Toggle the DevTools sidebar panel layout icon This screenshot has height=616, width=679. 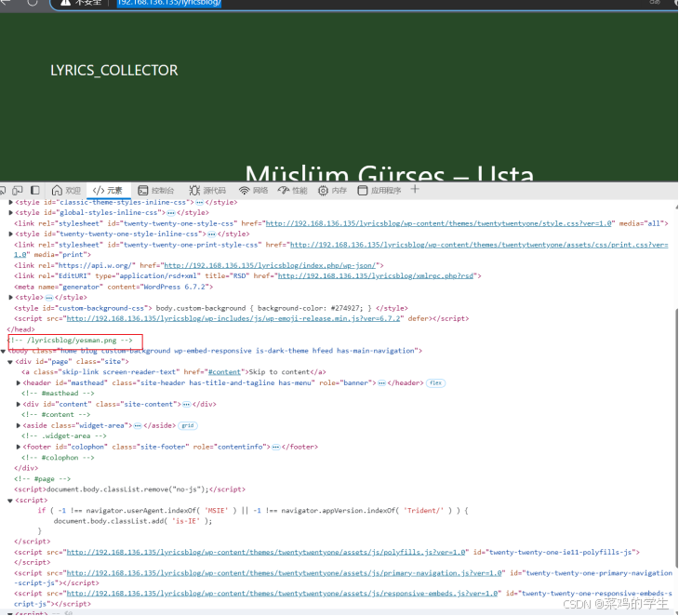(35, 190)
